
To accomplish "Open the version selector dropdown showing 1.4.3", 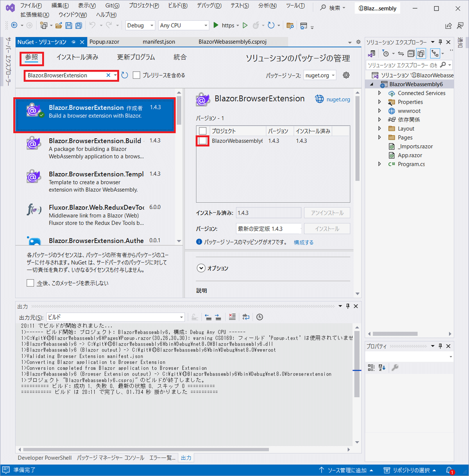I will click(x=269, y=229).
